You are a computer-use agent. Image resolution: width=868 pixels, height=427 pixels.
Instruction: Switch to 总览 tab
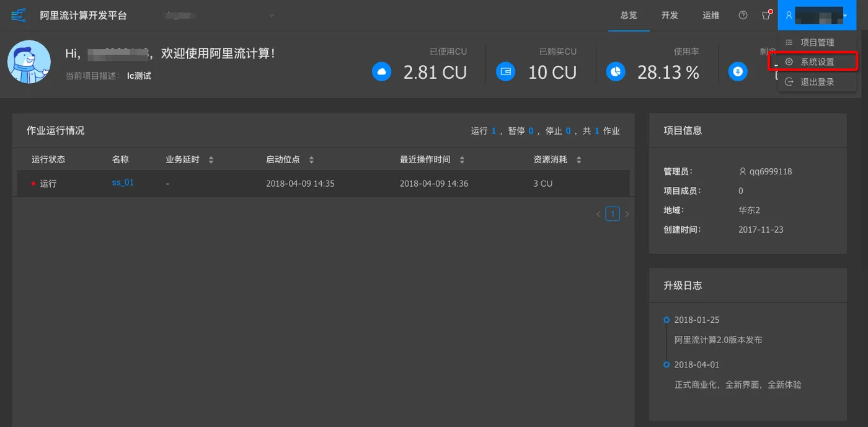tap(629, 15)
